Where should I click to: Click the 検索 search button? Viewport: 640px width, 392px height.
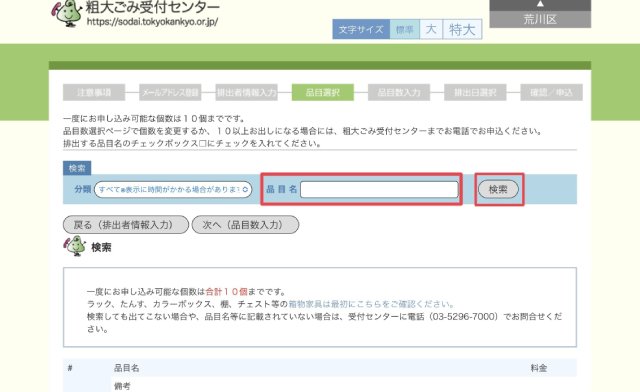[498, 189]
